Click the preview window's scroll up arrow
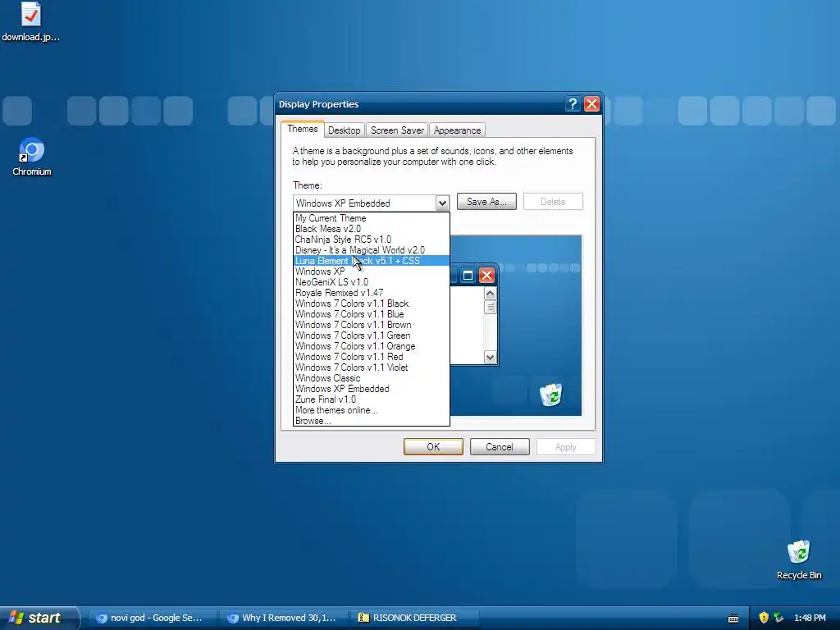Screen dimensions: 840x630 point(490,294)
